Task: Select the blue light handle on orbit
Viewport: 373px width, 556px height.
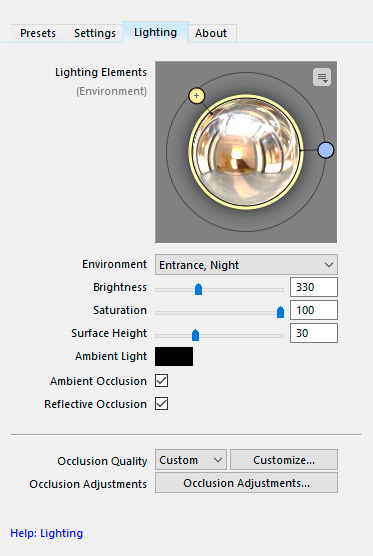Action: pyautogui.click(x=325, y=150)
